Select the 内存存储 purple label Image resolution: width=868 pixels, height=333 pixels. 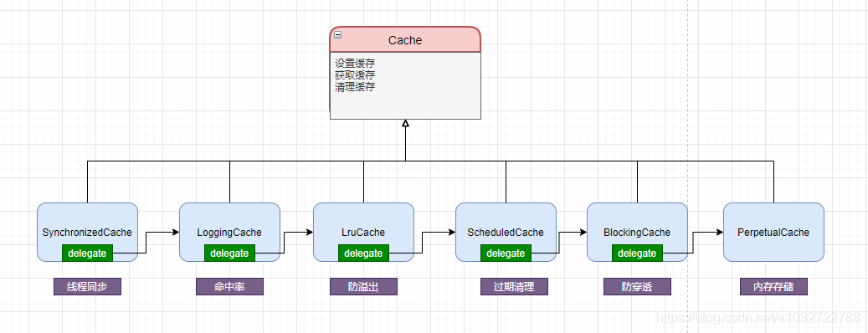(774, 286)
